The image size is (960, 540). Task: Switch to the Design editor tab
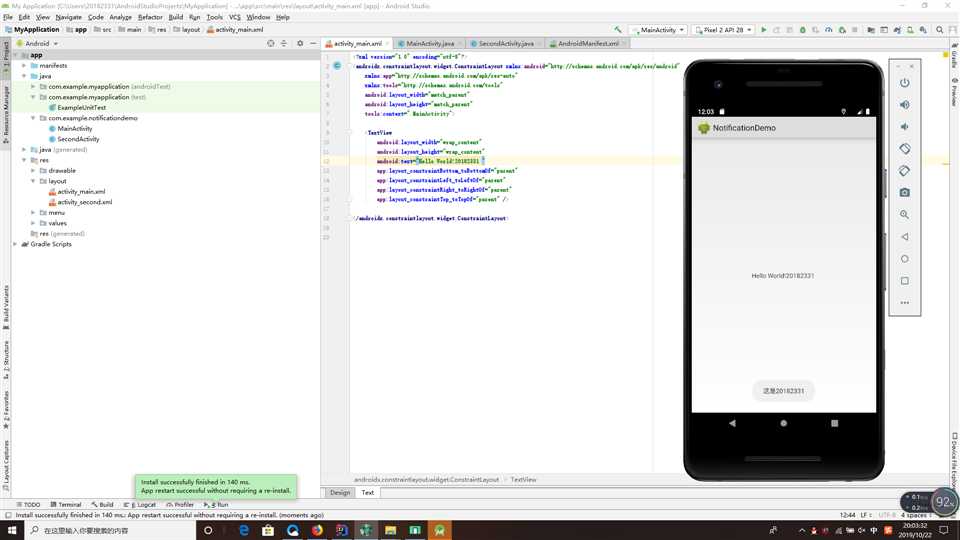click(x=340, y=492)
